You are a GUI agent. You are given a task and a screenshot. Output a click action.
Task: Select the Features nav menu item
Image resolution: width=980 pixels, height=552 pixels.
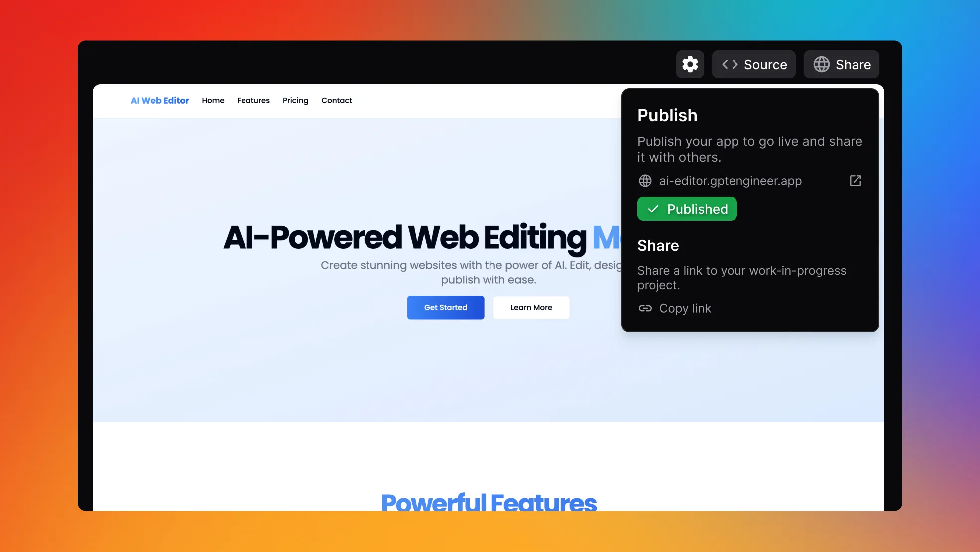[254, 100]
